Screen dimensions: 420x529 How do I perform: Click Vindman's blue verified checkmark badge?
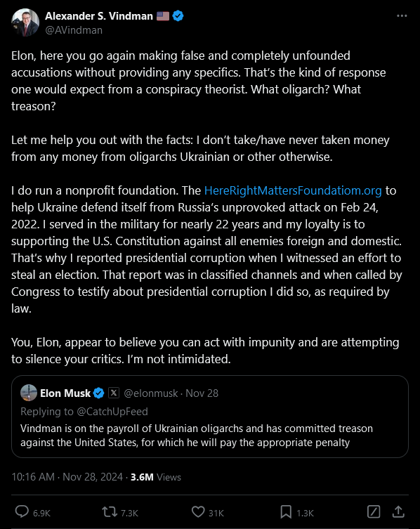pyautogui.click(x=178, y=16)
